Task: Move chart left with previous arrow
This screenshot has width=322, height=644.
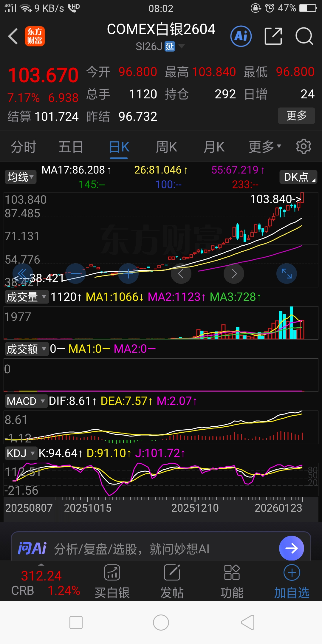Action: (x=181, y=273)
